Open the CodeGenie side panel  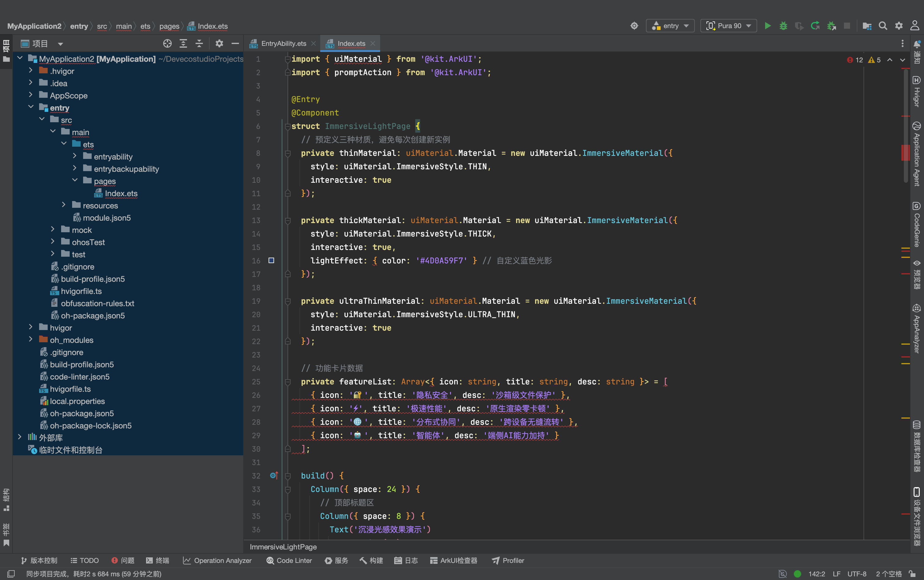917,225
